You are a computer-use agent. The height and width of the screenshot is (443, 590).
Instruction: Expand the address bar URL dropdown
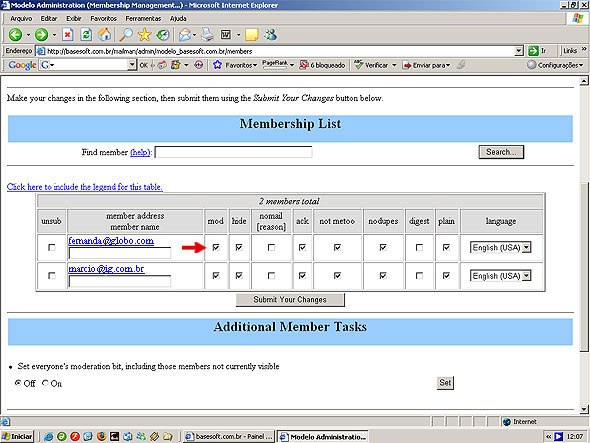tap(519, 51)
